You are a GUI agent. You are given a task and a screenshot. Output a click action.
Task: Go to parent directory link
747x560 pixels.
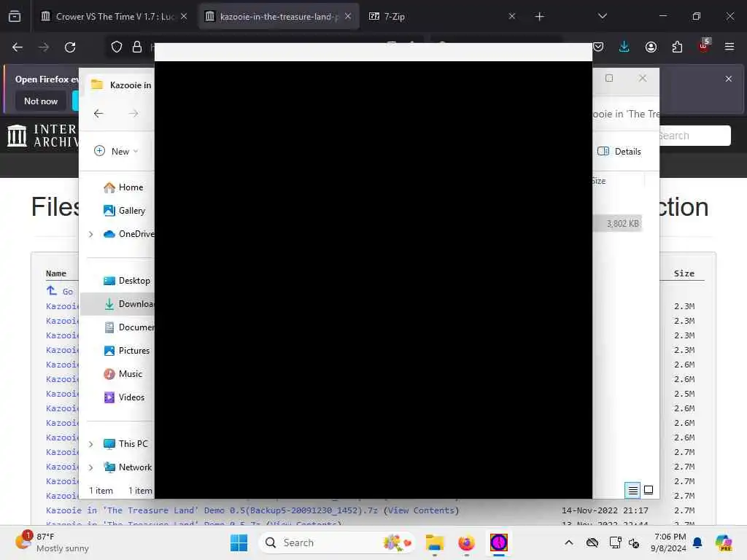[x=60, y=291]
